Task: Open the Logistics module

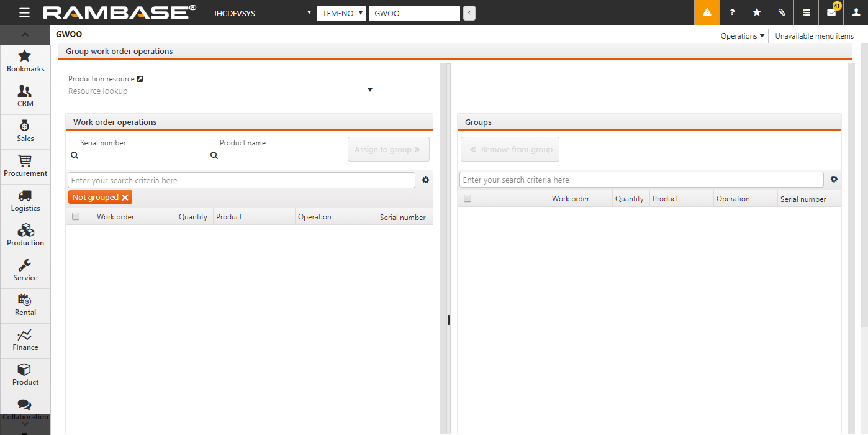Action: [25, 201]
